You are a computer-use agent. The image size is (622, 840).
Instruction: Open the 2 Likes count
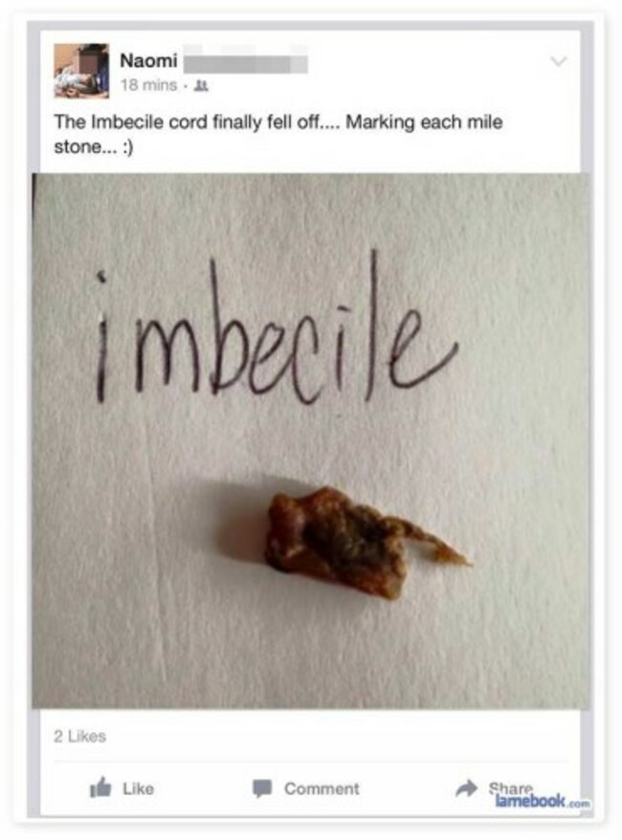click(79, 736)
